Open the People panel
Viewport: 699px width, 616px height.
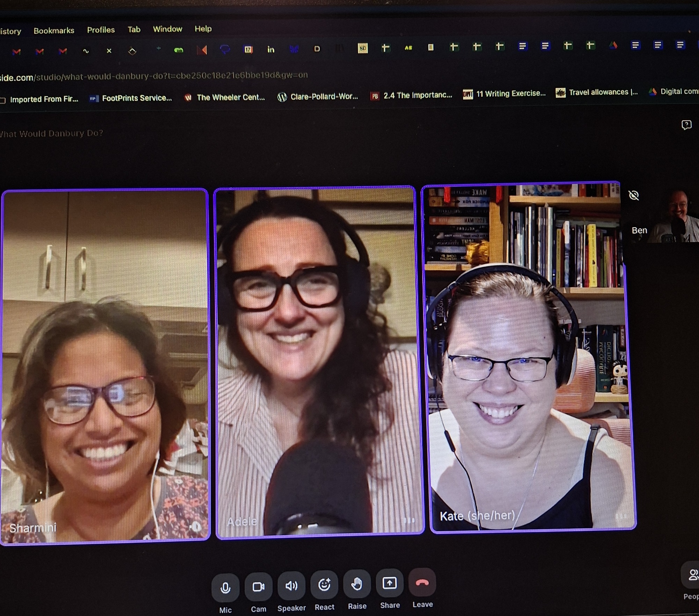click(693, 575)
